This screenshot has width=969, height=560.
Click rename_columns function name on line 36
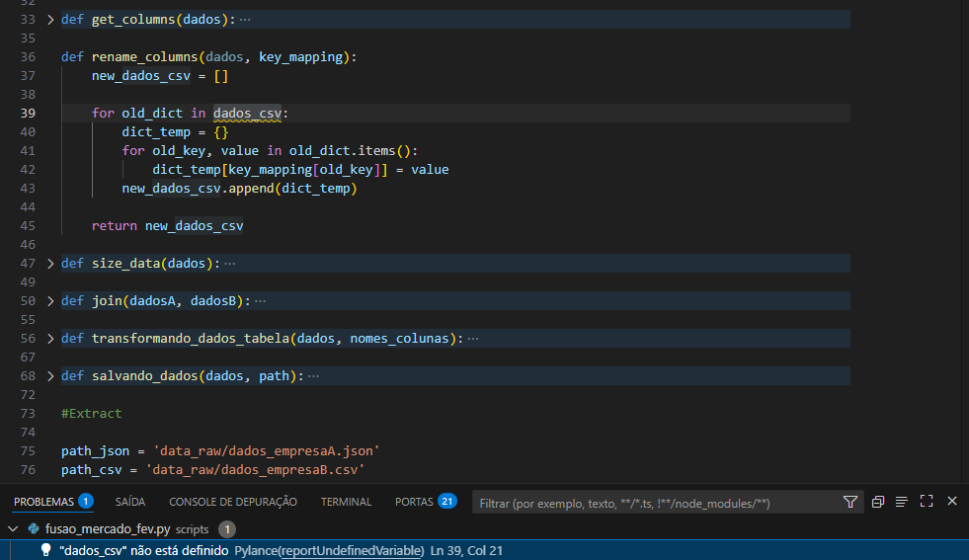tap(145, 57)
